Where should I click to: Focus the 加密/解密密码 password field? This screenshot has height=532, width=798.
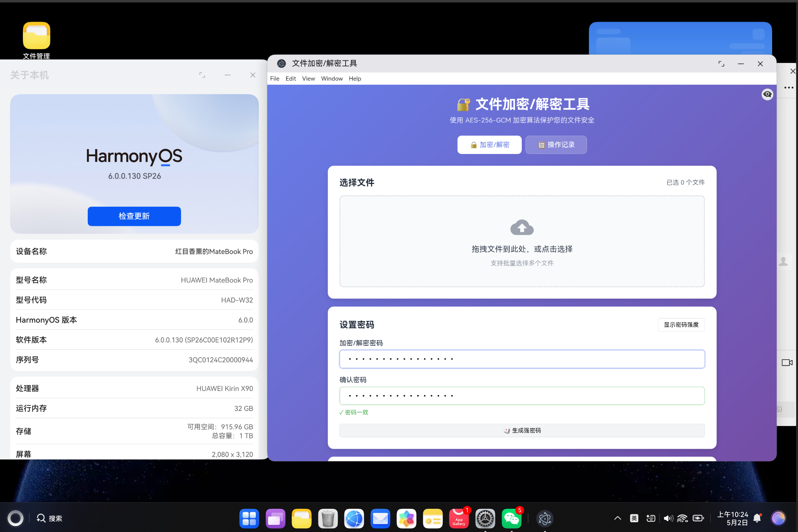click(x=522, y=359)
